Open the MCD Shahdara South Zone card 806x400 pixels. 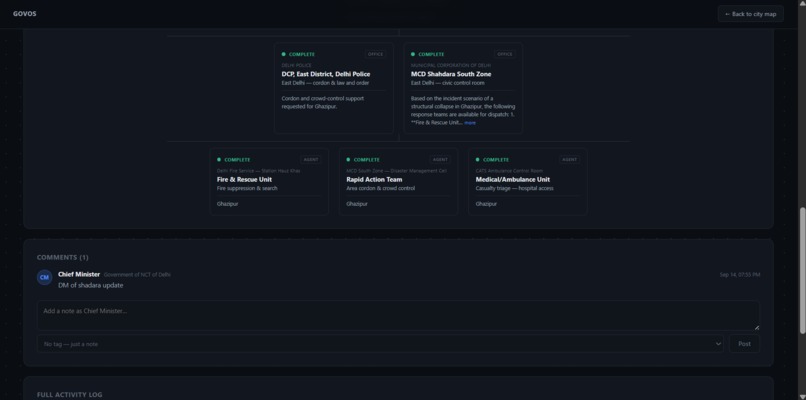[463, 88]
